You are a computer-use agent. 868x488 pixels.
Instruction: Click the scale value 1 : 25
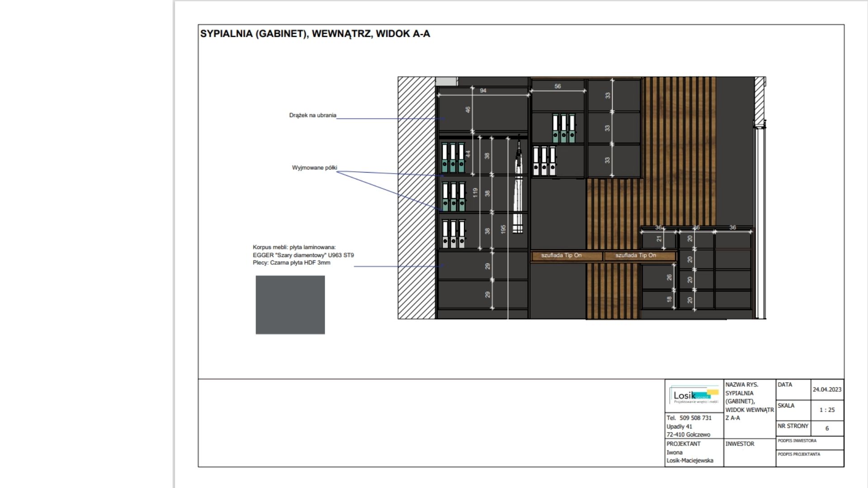827,410
